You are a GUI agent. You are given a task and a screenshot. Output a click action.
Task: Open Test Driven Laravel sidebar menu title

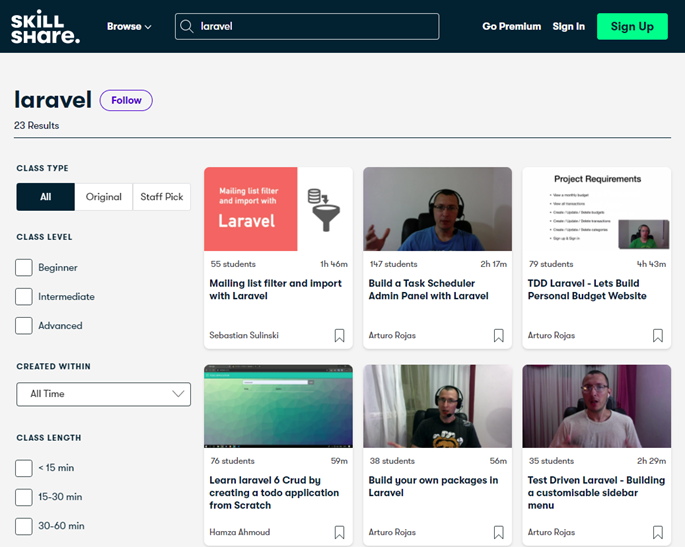coord(596,493)
